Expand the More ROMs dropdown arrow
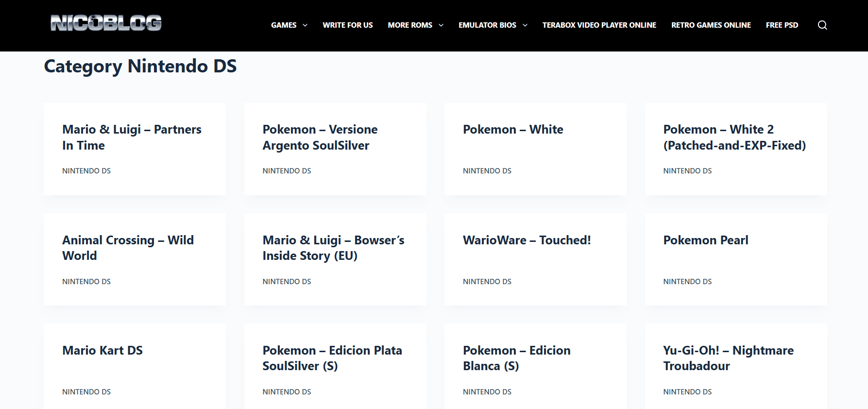The width and height of the screenshot is (868, 409). (x=441, y=25)
